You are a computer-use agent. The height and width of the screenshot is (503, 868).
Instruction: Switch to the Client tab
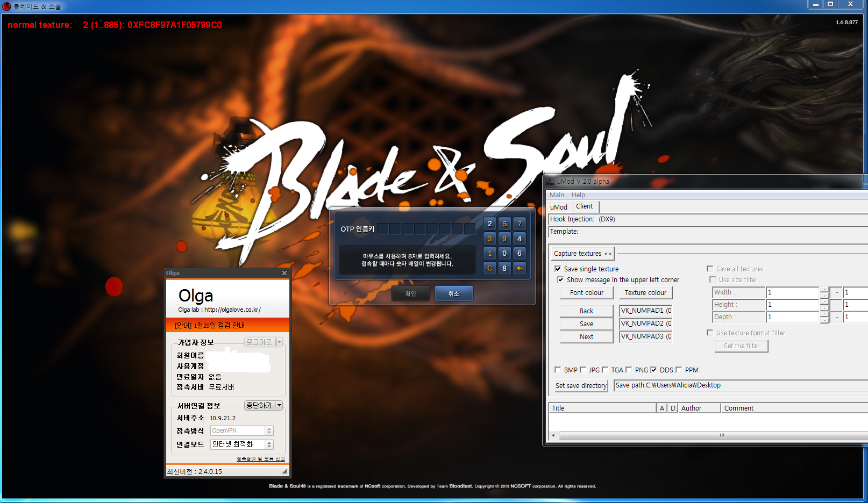[584, 206]
